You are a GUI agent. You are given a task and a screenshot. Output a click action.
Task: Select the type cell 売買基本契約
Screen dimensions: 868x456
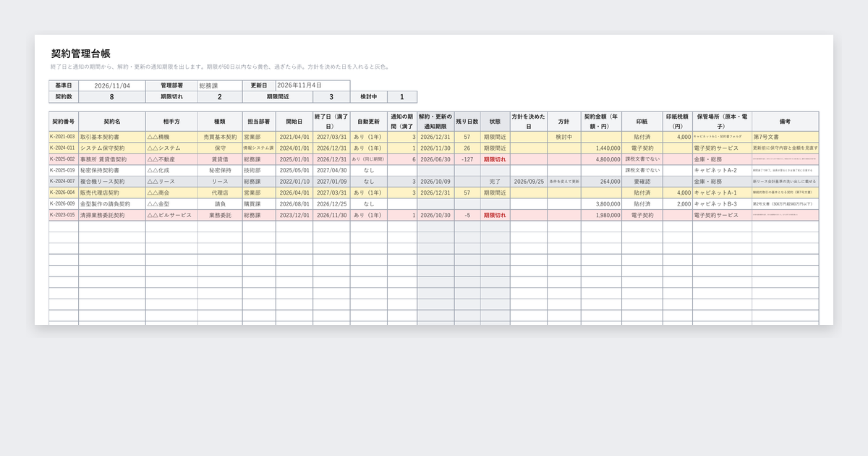(220, 137)
